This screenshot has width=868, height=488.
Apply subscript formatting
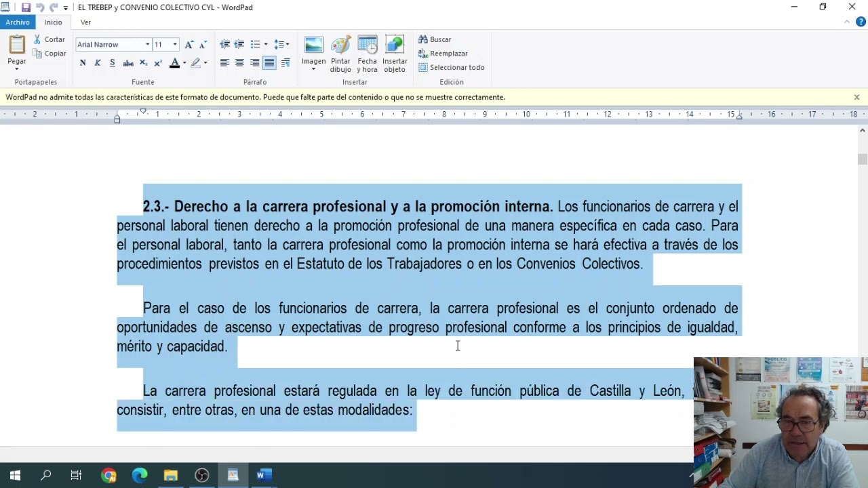coord(143,62)
